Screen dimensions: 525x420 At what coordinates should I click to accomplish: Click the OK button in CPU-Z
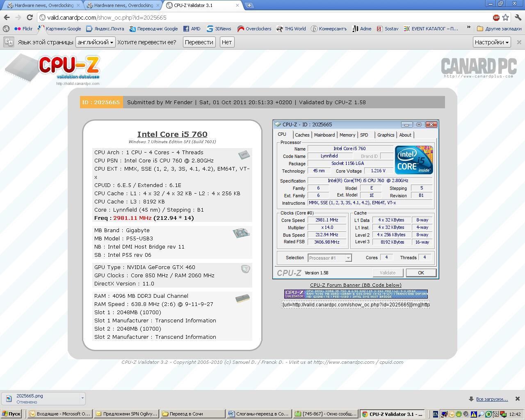coord(421,273)
